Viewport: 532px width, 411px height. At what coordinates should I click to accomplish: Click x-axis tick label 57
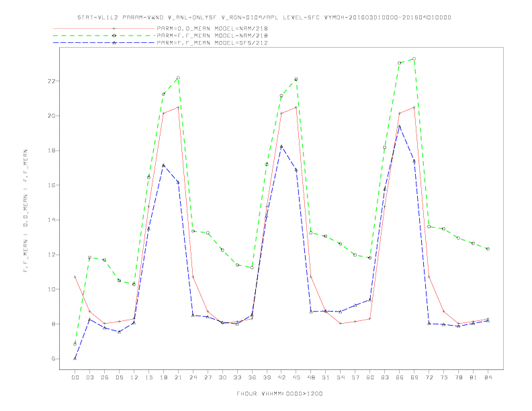coord(355,377)
